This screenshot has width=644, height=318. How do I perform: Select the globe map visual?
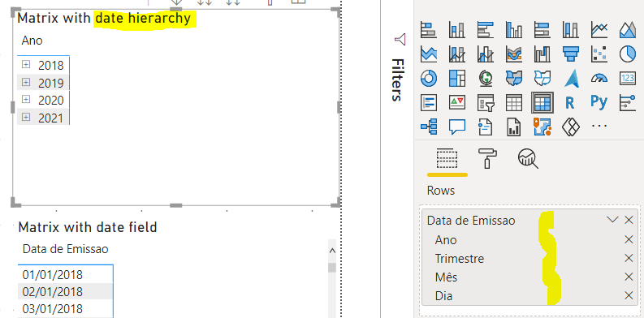[486, 78]
